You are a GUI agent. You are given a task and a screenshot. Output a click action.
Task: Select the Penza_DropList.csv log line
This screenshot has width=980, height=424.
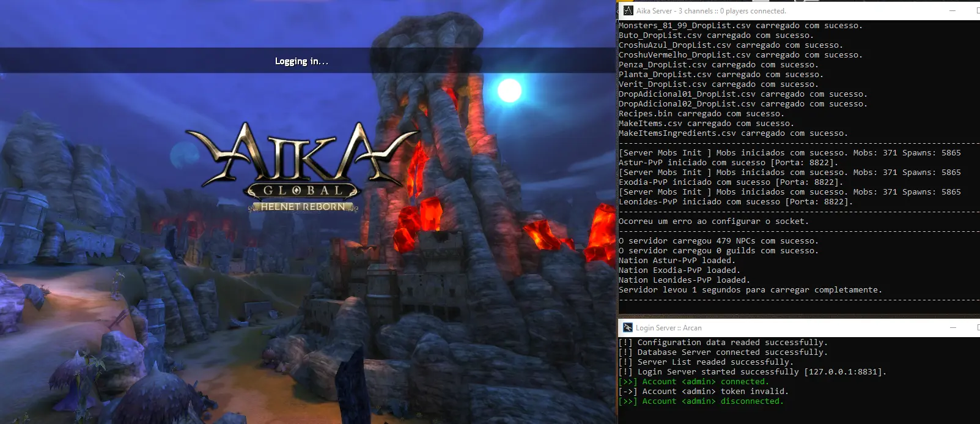tap(719, 65)
